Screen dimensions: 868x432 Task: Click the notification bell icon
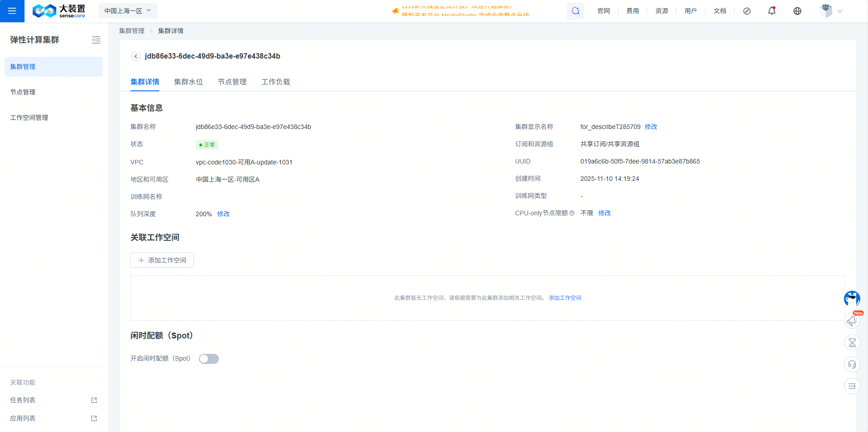772,11
